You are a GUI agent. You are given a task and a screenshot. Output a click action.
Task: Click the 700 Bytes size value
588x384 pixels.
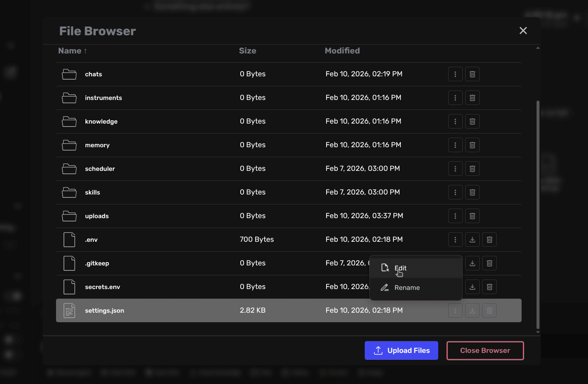[257, 239]
